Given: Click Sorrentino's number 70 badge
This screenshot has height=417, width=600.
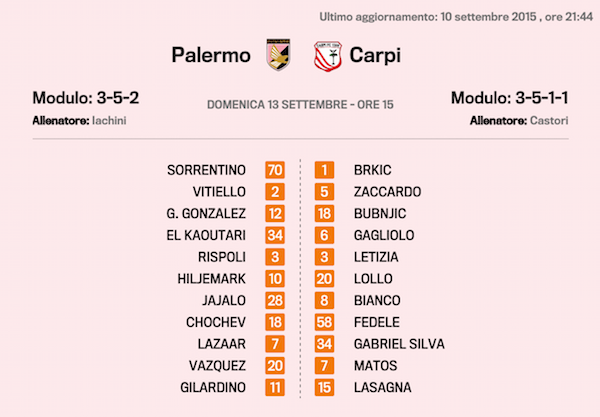Looking at the screenshot, I should coord(275,170).
